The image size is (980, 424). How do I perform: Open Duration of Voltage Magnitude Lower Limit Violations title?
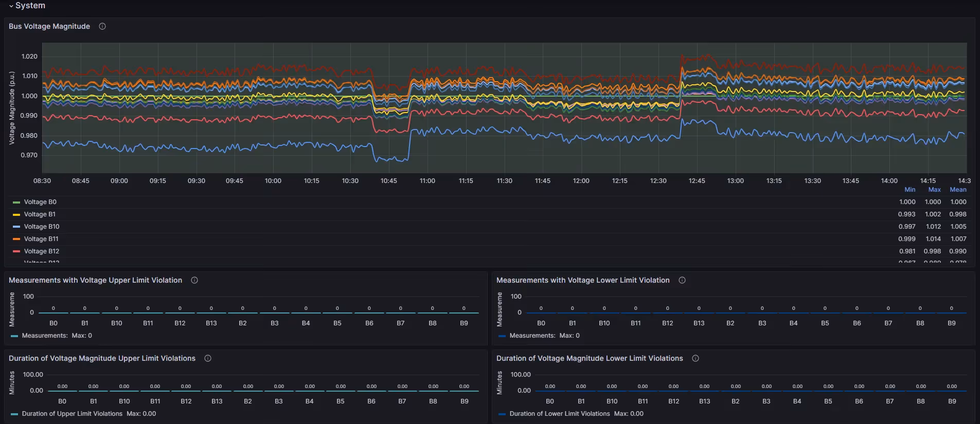[x=590, y=358]
